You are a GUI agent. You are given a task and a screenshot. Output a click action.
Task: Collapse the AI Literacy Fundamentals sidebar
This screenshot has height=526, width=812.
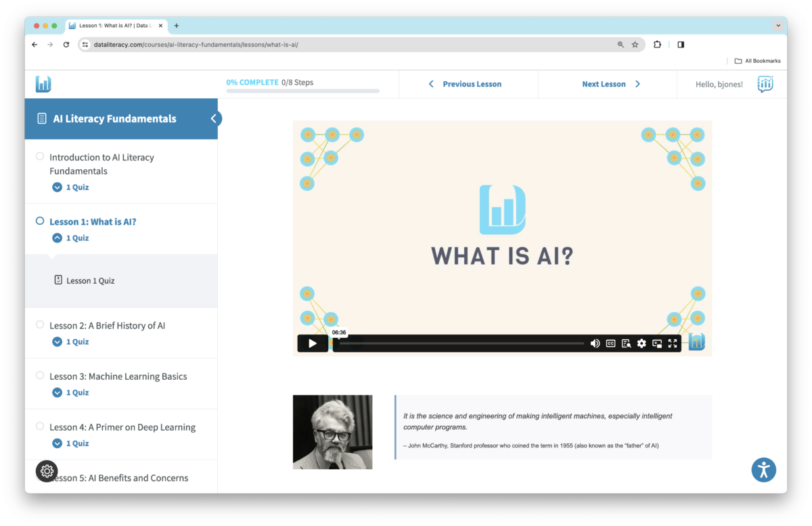[214, 118]
